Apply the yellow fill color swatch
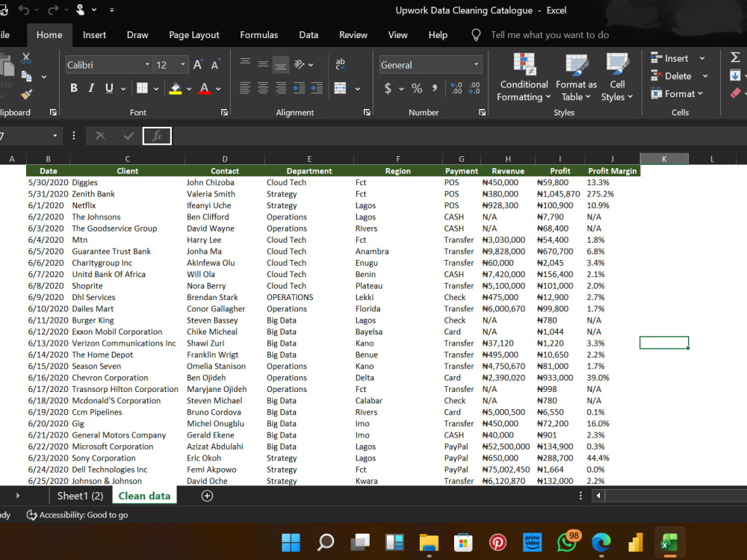 coord(176,88)
